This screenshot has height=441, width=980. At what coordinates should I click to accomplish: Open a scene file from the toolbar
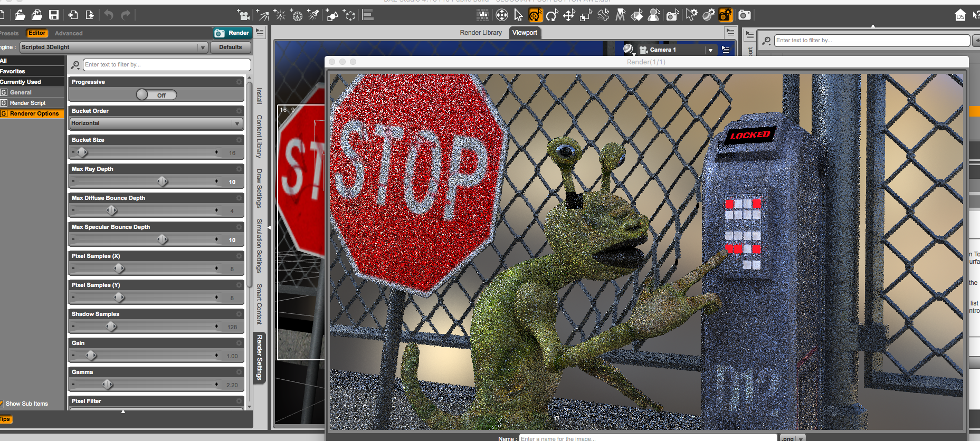20,15
